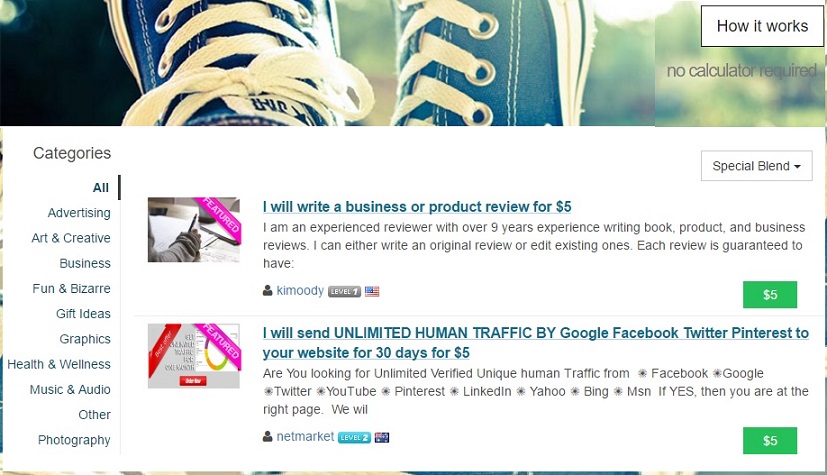Image resolution: width=827 pixels, height=475 pixels.
Task: Click the $5 button for the review gig
Action: (x=770, y=295)
